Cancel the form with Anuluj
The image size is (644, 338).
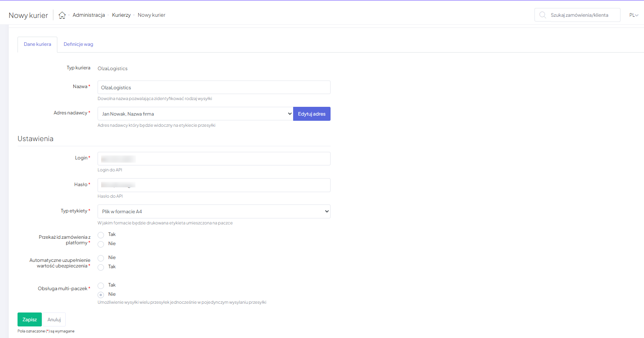[x=54, y=320]
